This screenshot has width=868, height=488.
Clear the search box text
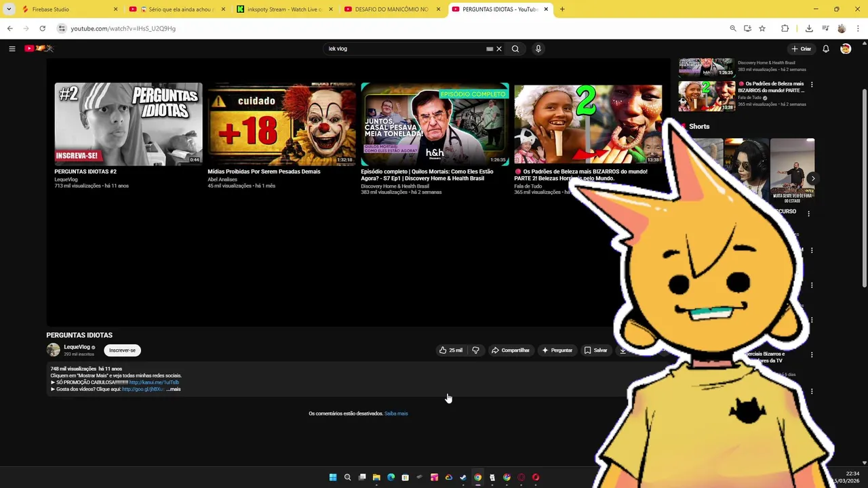tap(499, 49)
